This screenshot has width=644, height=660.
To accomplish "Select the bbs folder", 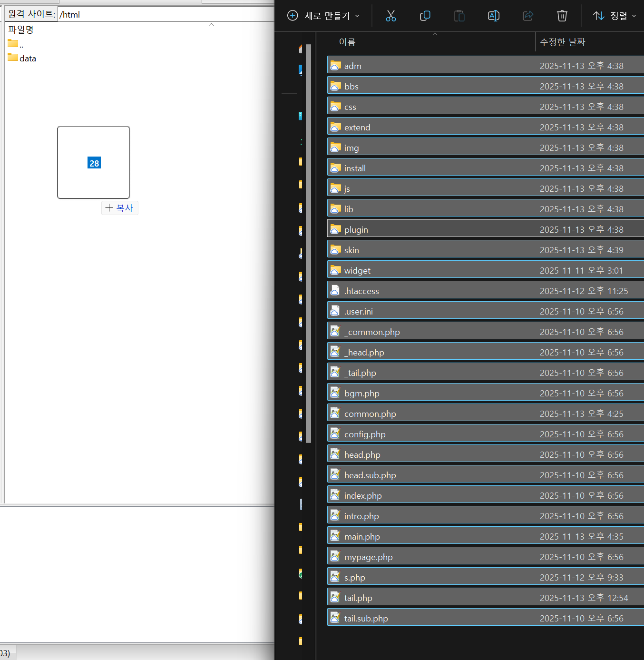I will tap(351, 86).
